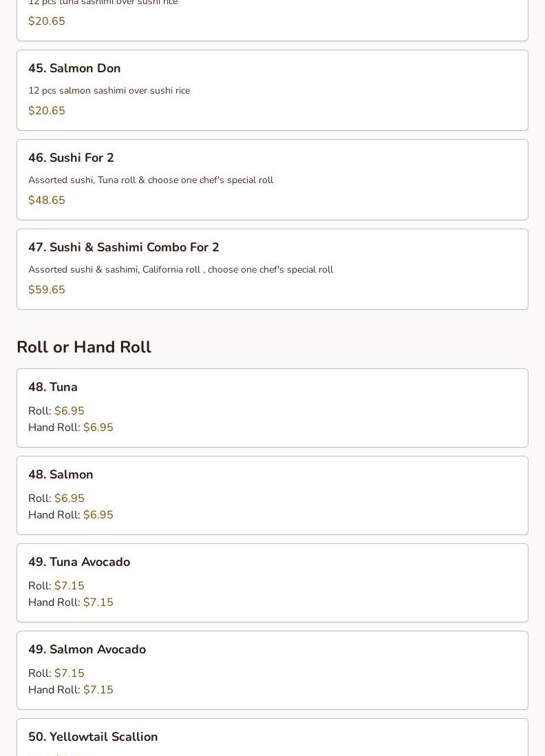
Task: Click the Roll or Hand Roll section heading
Action: (84, 347)
